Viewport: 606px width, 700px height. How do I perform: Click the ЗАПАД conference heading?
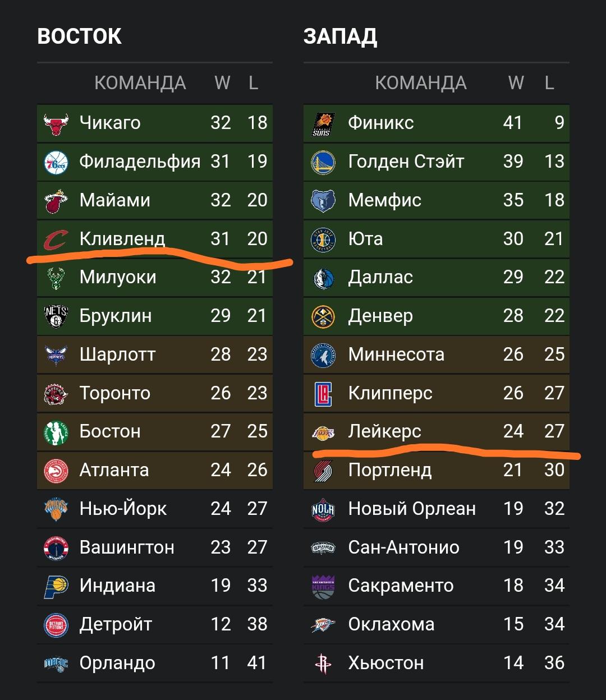pos(340,37)
